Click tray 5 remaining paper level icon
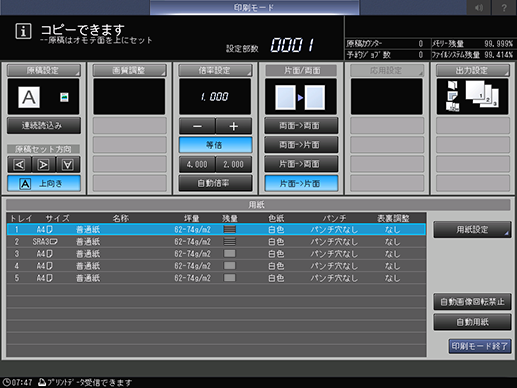This screenshot has height=388, width=517. tap(230, 278)
